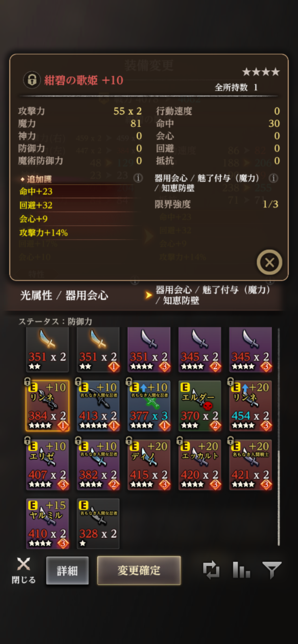Select the リンネ +20 454 x 2 dagger
298x644 pixels.
tap(250, 406)
